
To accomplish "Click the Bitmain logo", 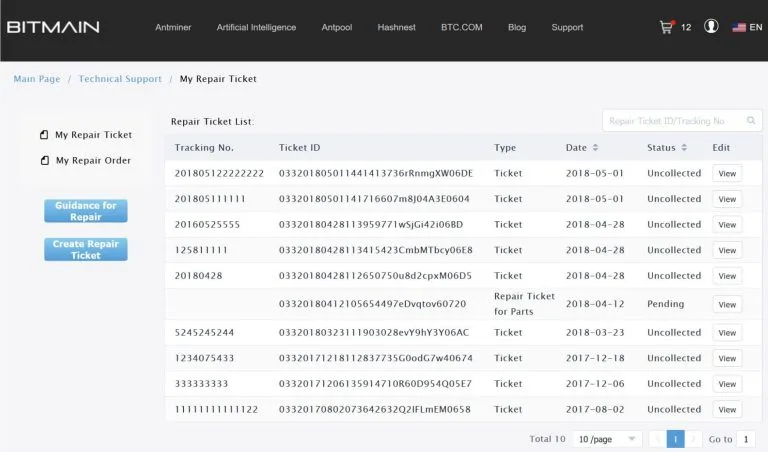I will [53, 27].
